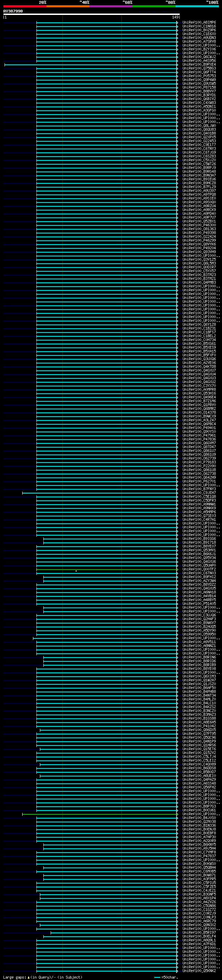This screenshot has height=980, width=222.
Task: Select the UniRef100_Q53HI6 label
Action: coord(199,394)
